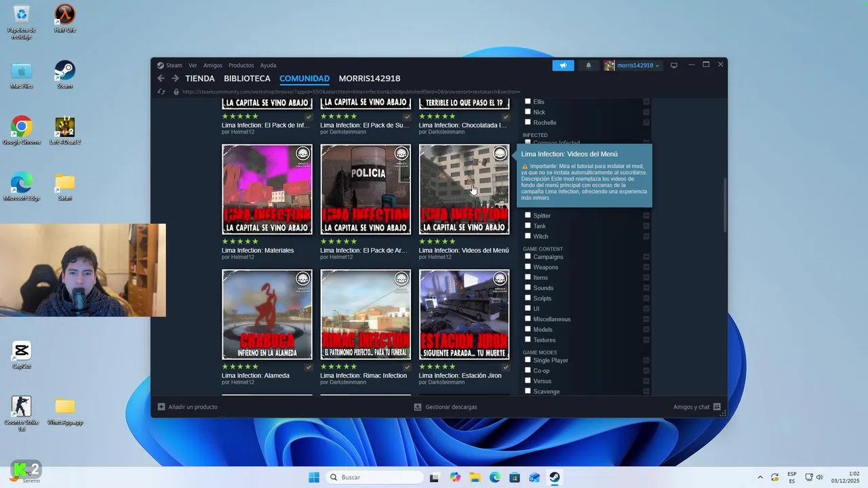868x488 pixels.
Task: Open the Left 4 Dead 2 desktop icon
Action: click(x=65, y=131)
